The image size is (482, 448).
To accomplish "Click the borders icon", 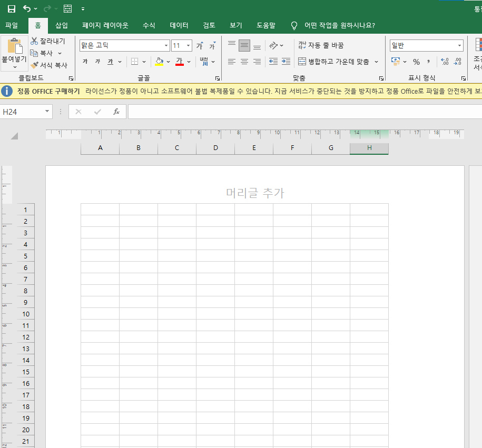I will tap(134, 62).
